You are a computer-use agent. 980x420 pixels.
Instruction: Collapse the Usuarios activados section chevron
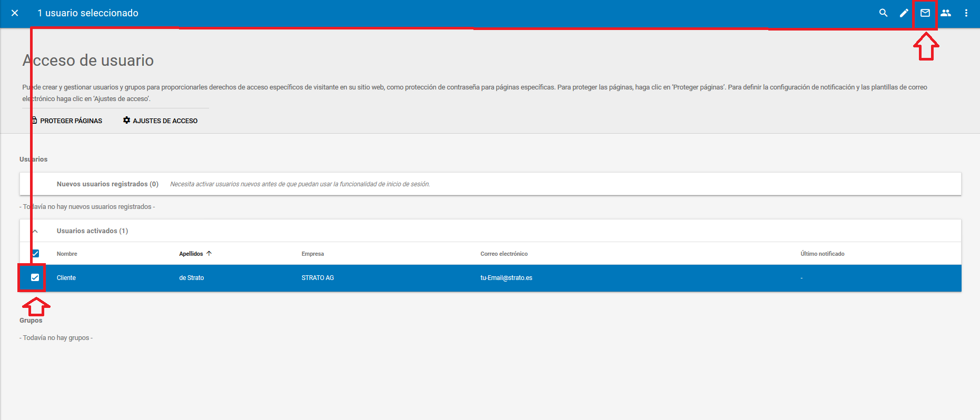tap(35, 231)
